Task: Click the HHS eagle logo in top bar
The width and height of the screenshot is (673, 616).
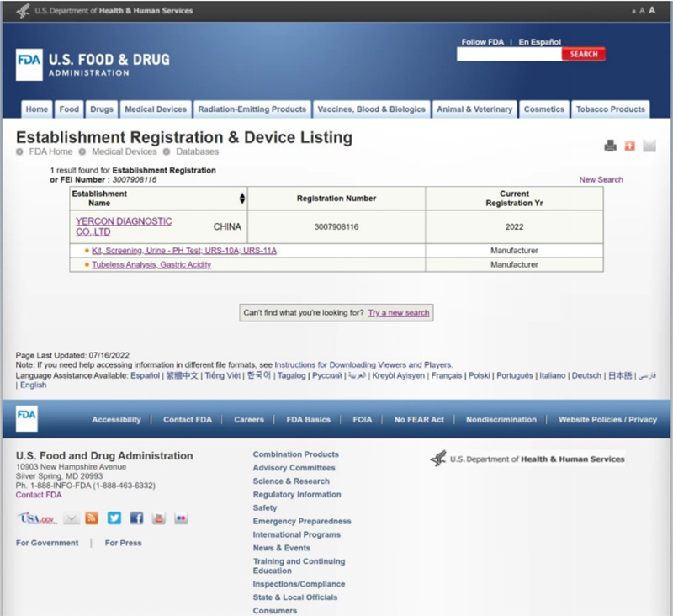Action: [24, 11]
